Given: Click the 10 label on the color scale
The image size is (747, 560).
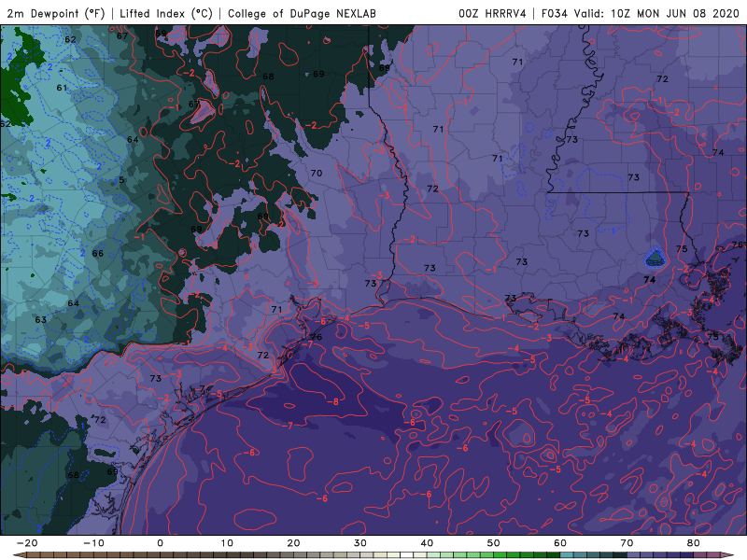Looking at the screenshot, I should tap(227, 543).
